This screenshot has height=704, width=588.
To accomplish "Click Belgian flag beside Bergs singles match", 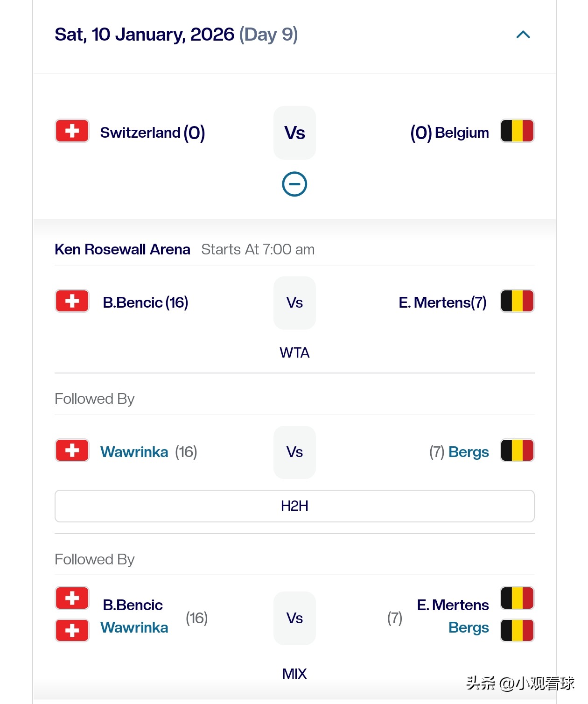I will pyautogui.click(x=517, y=451).
